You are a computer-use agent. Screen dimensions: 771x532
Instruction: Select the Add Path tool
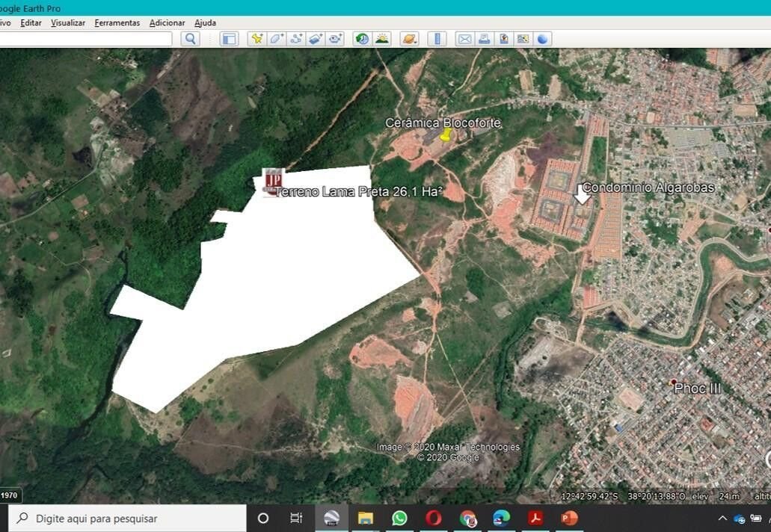tap(296, 39)
